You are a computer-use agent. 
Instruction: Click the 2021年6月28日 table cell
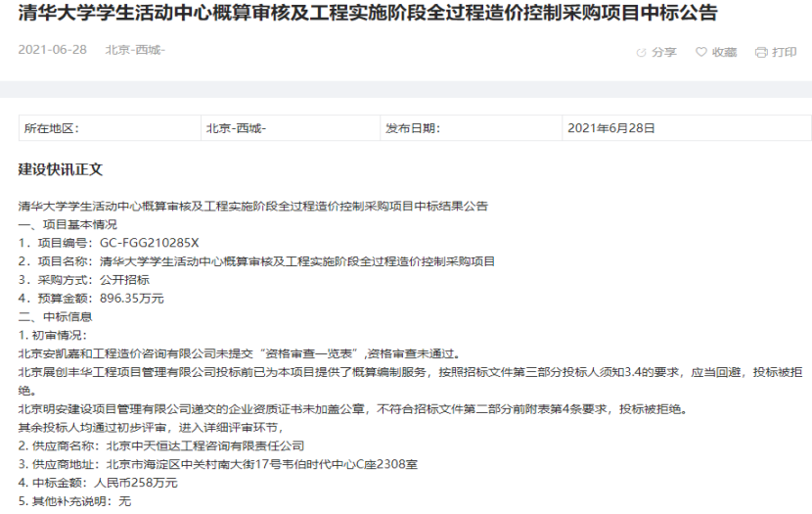[x=611, y=128]
